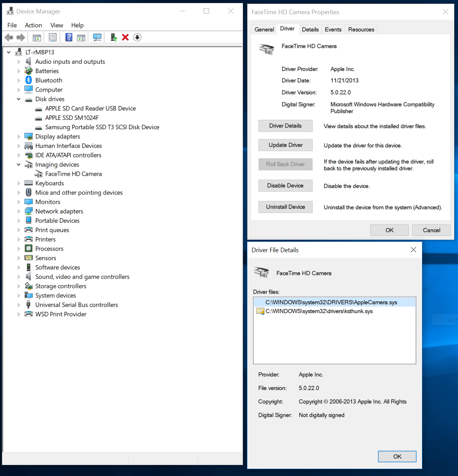The image size is (458, 476).
Task: Click the ksthunk.sys file icon in driver files
Action: [x=260, y=311]
